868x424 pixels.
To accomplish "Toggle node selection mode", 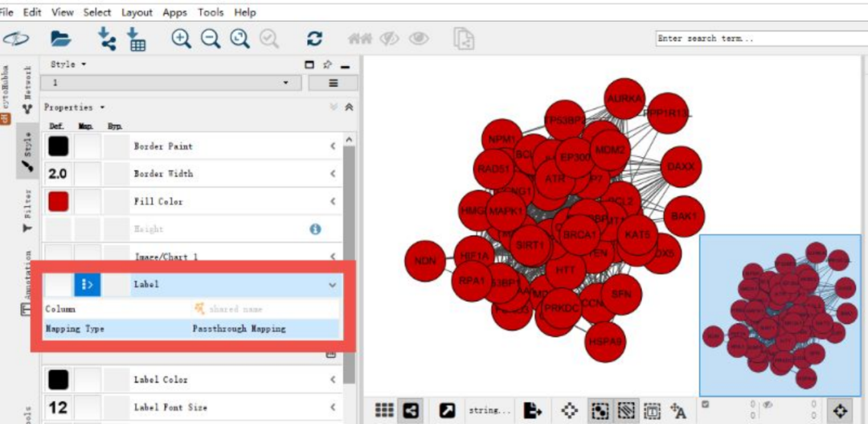I will tap(600, 410).
